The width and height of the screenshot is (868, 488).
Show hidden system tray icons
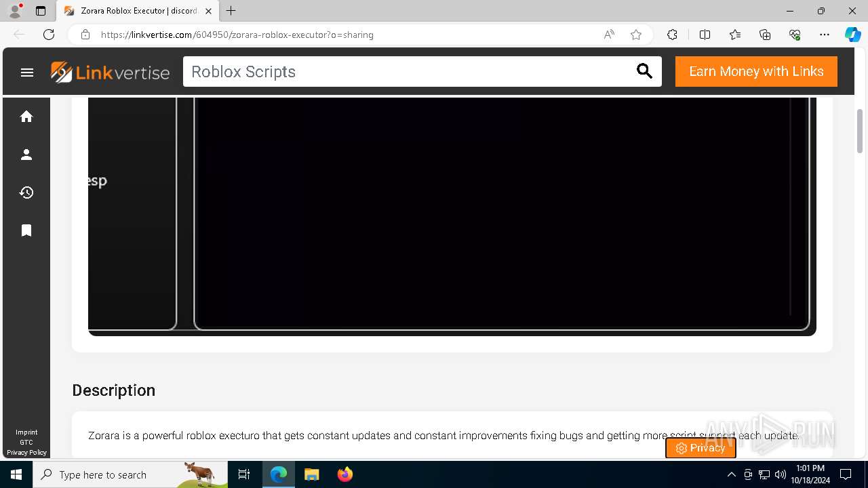[x=731, y=474]
